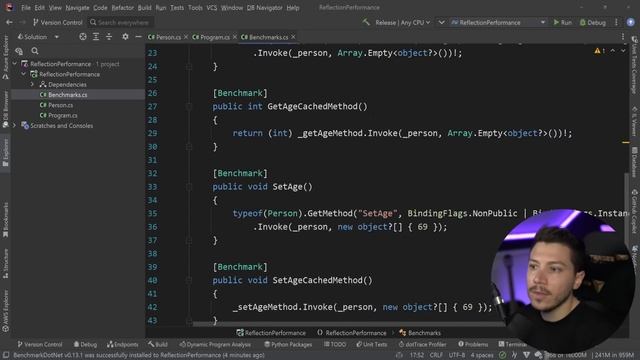640x360 pixels.
Task: Toggle fold marker at line 33
Action: tap(189, 187)
